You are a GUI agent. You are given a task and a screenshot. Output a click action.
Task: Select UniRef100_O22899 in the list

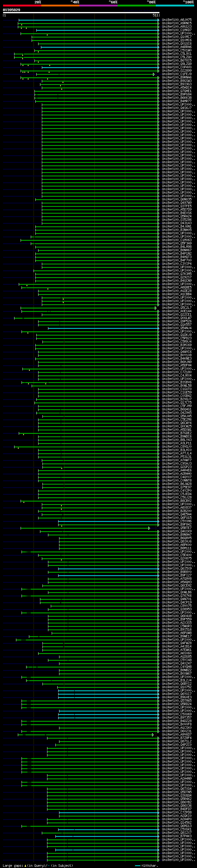click(x=177, y=71)
